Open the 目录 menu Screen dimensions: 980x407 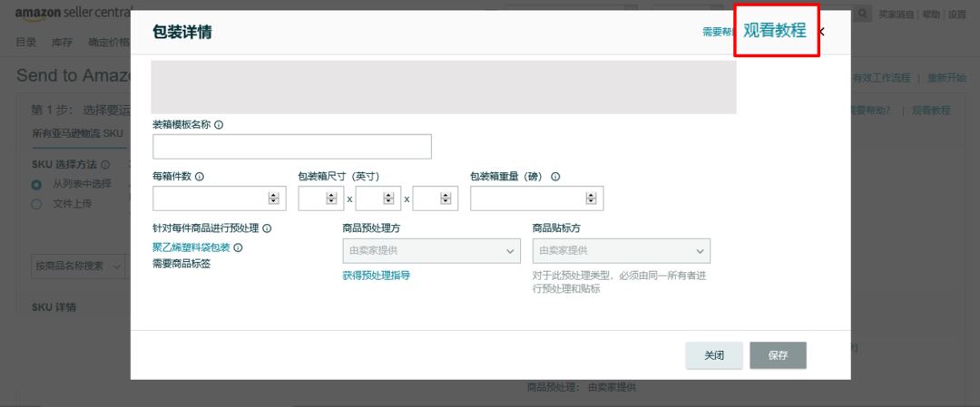tap(25, 43)
